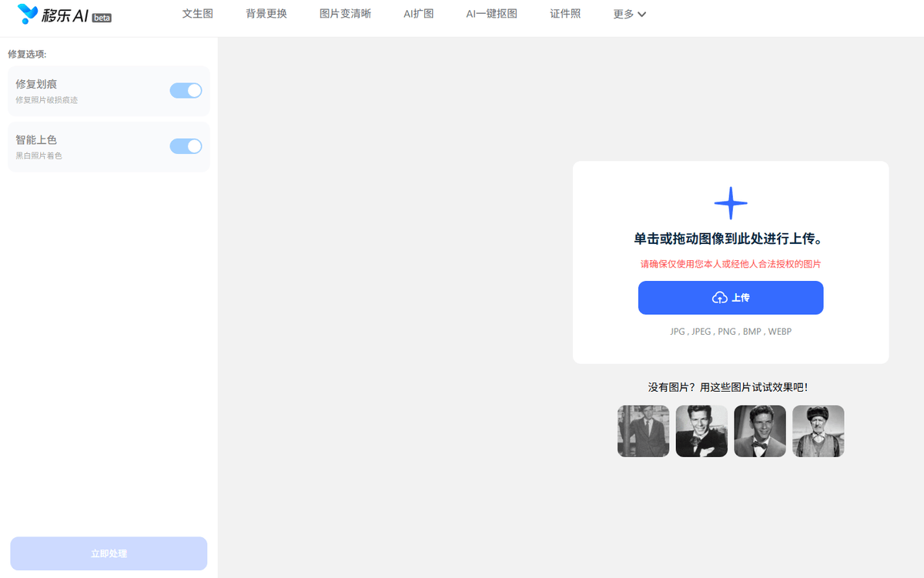Viewport: 924px width, 578px height.
Task: Open the 图片变清晰 tool
Action: (x=345, y=14)
